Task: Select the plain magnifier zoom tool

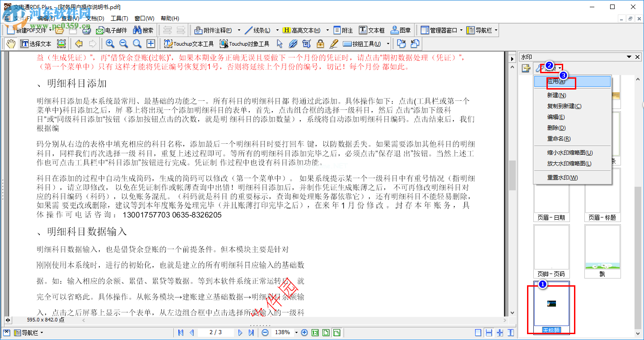Action: click(137, 44)
